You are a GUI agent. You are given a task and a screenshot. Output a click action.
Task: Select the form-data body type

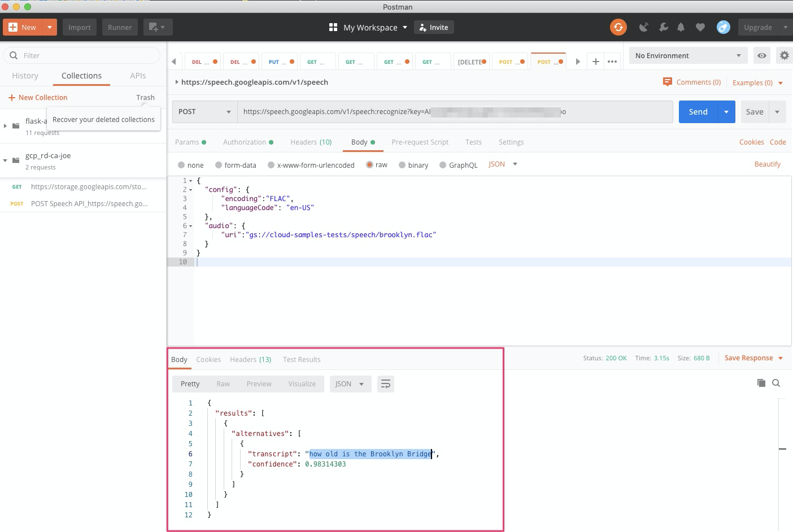pyautogui.click(x=219, y=165)
